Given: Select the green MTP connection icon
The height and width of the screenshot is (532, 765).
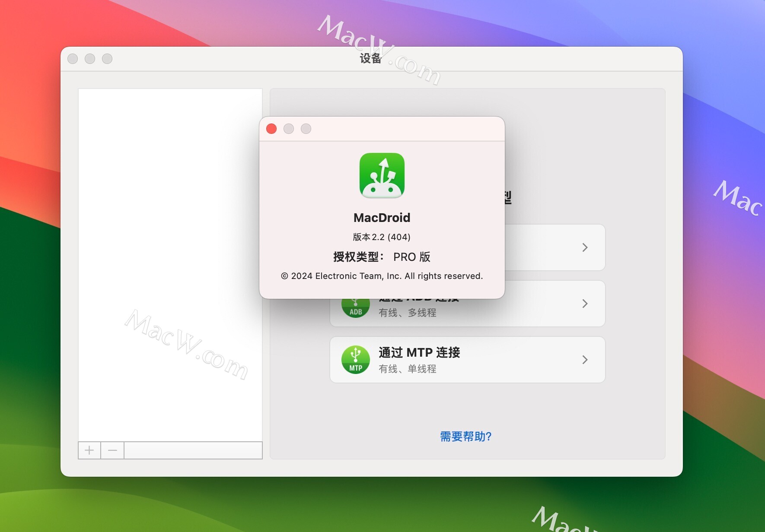Looking at the screenshot, I should (x=355, y=359).
